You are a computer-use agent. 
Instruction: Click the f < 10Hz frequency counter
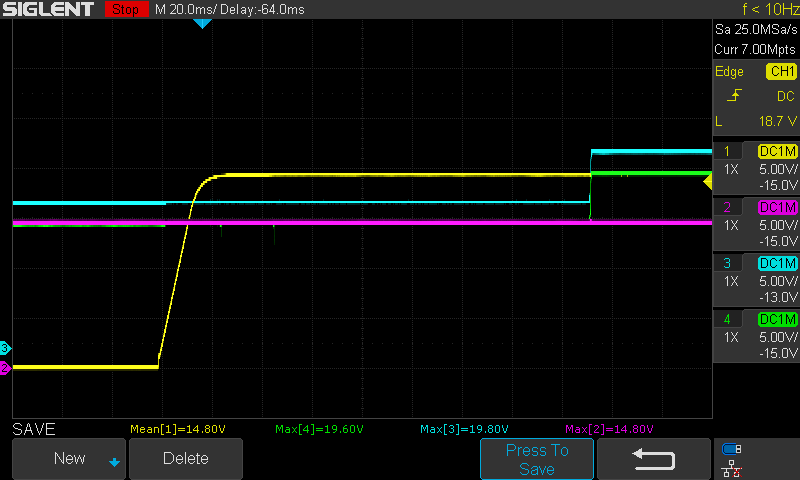pos(770,9)
